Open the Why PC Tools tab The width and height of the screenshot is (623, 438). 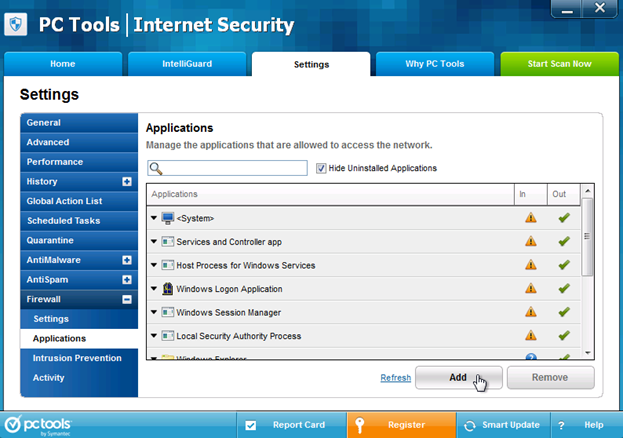point(435,64)
